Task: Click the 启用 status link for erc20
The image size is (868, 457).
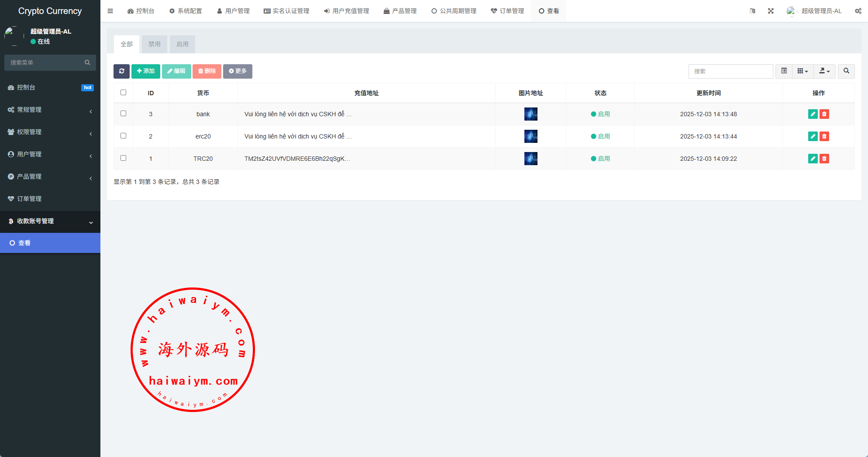Action: click(603, 136)
